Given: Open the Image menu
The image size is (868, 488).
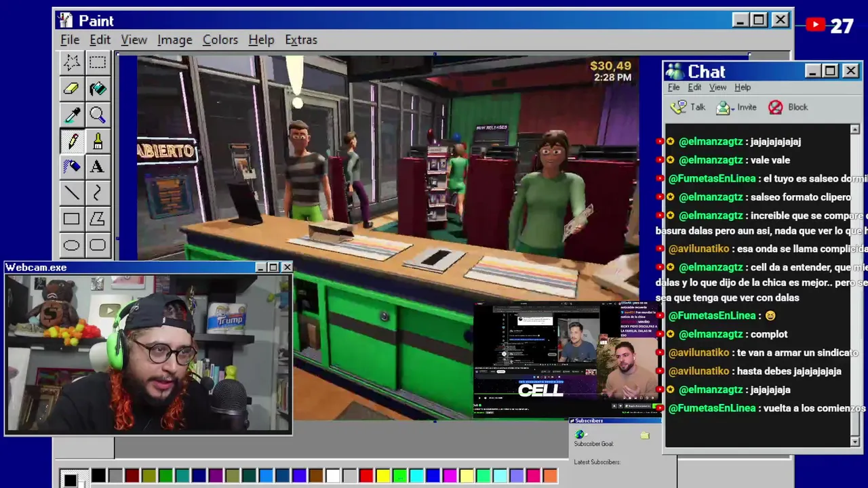Looking at the screenshot, I should tap(174, 40).
